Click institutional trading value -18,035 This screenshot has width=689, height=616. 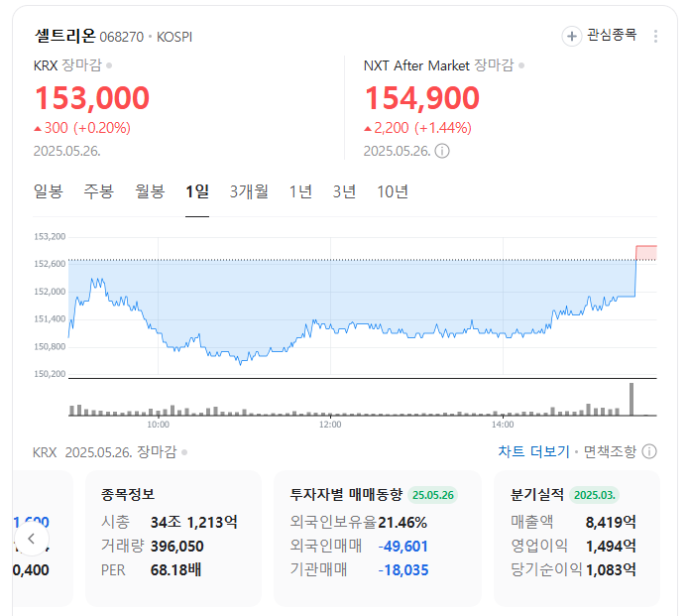click(x=402, y=569)
